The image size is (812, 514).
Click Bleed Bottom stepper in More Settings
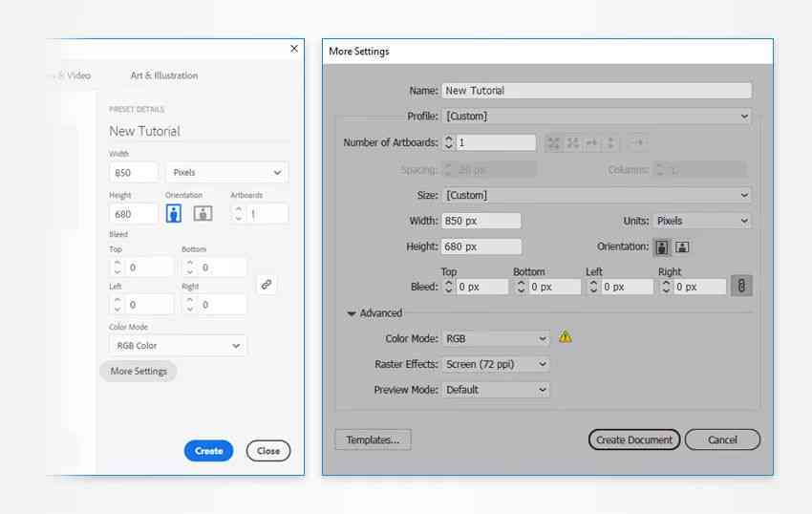(x=522, y=287)
